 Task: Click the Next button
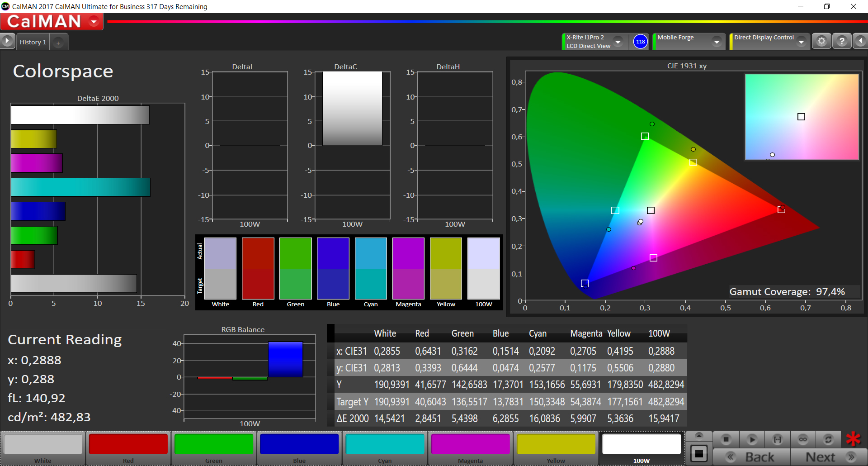pyautogui.click(x=829, y=457)
